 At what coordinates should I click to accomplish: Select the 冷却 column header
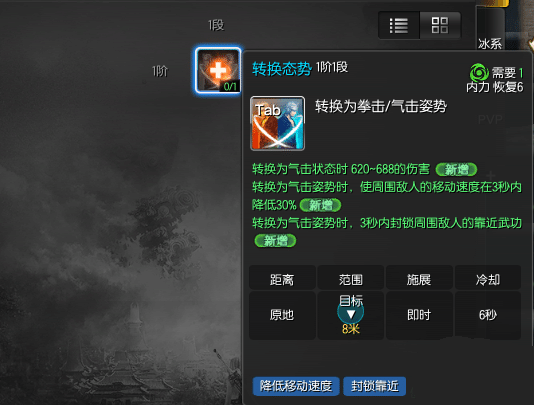(488, 280)
